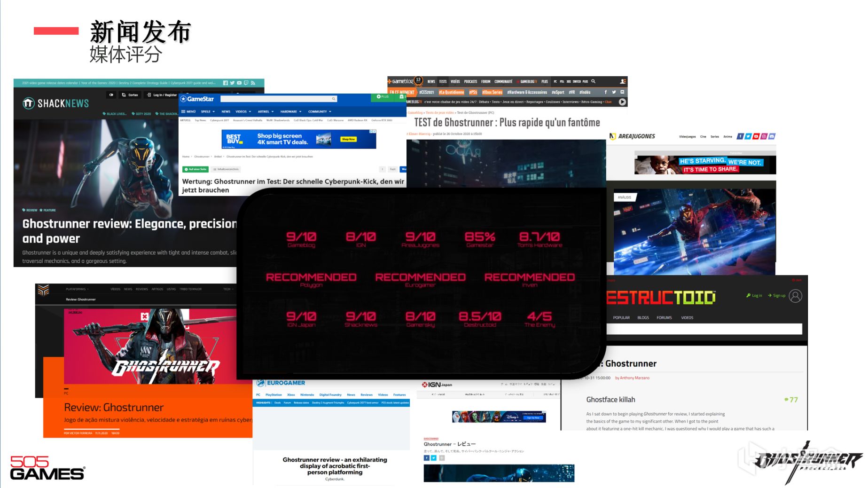Screen dimensions: 868x488
Task: Click the Shacknews logo
Action: point(55,103)
